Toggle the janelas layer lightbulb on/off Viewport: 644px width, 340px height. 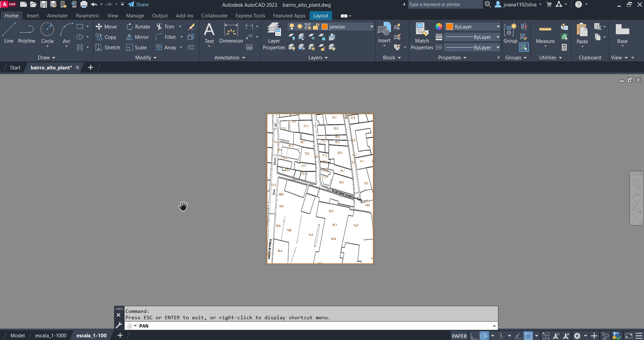pos(292,27)
